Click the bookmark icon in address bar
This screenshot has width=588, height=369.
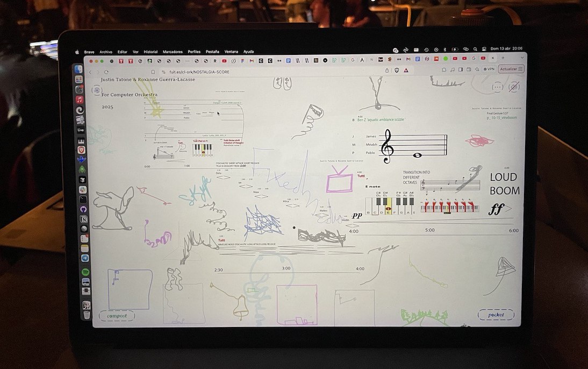point(153,72)
